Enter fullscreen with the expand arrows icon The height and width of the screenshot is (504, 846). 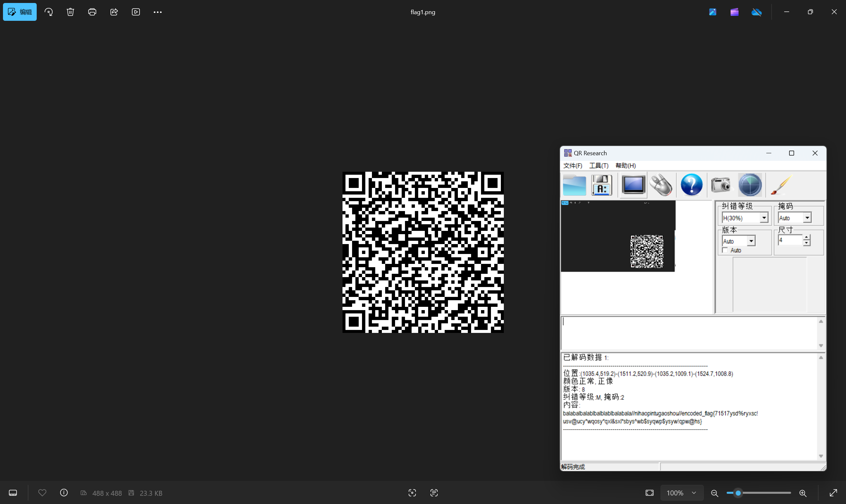(833, 493)
